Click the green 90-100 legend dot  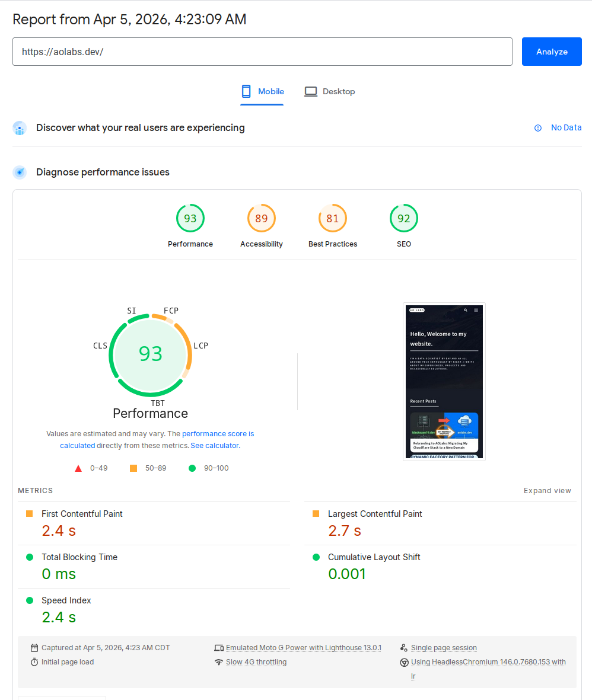click(x=191, y=468)
